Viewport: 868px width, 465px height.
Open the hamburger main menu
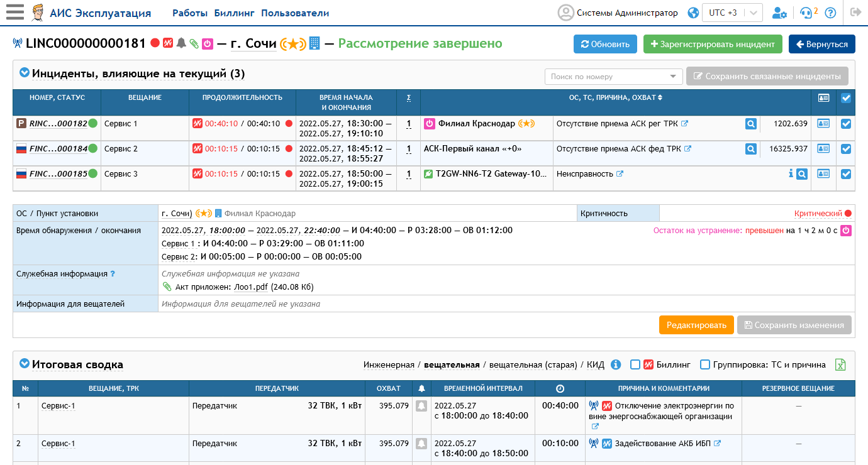tap(14, 12)
